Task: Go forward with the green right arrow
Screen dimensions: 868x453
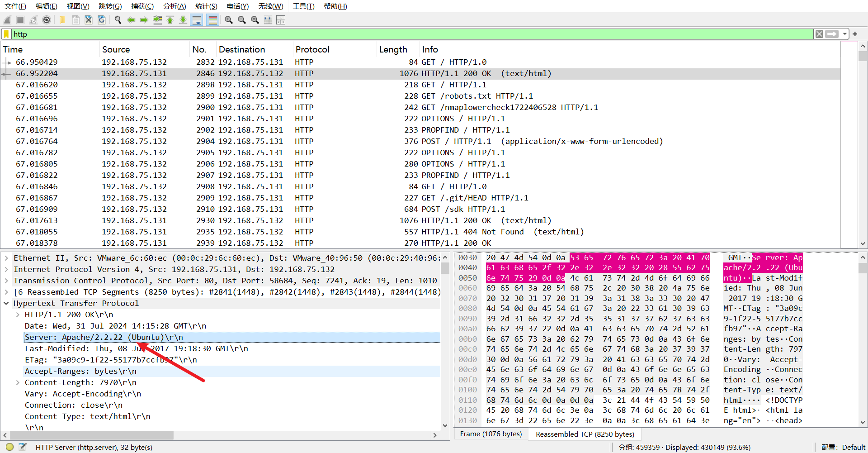Action: point(144,20)
